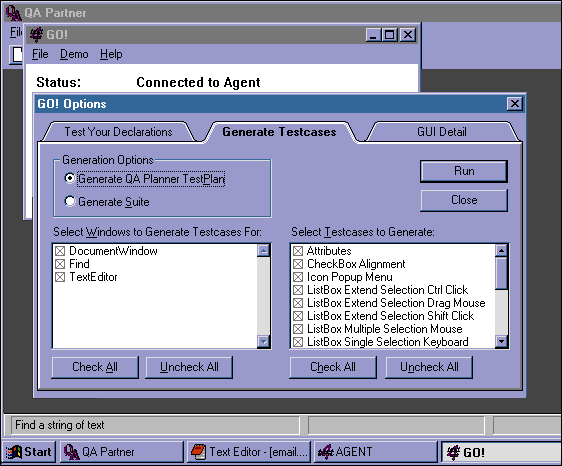
Task: Switch to QA Partner taskbar button
Action: pos(122,452)
